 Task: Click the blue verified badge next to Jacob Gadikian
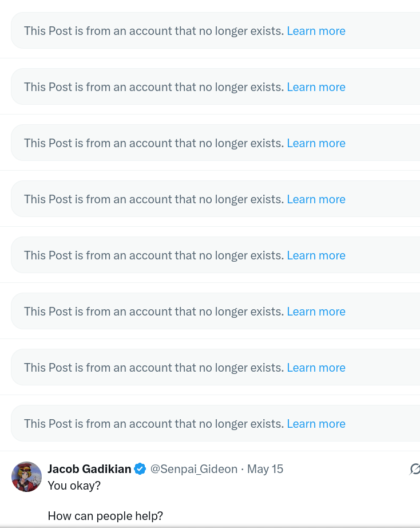(140, 469)
